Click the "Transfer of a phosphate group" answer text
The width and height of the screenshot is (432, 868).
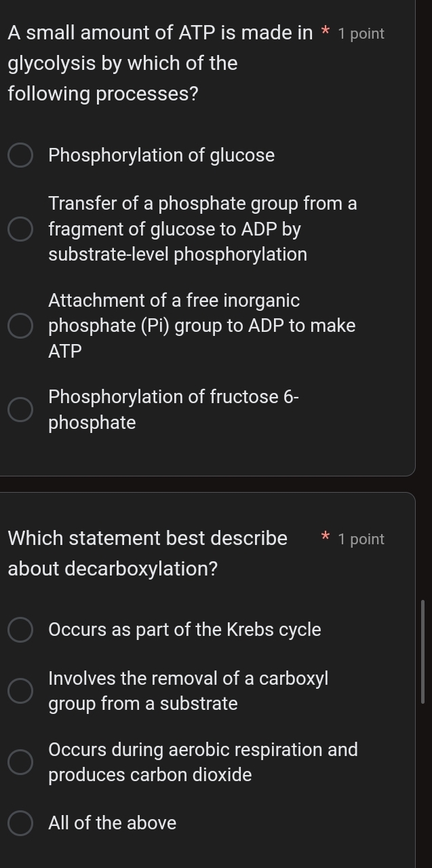click(x=202, y=229)
